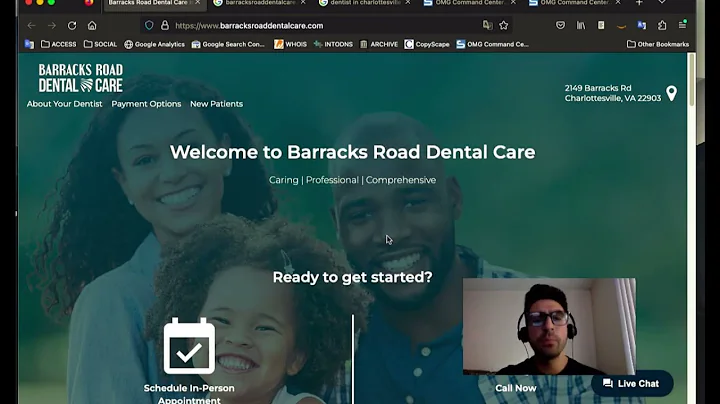
Task: Switch to the barracksroaddentalcare Google tab
Action: coord(260,3)
